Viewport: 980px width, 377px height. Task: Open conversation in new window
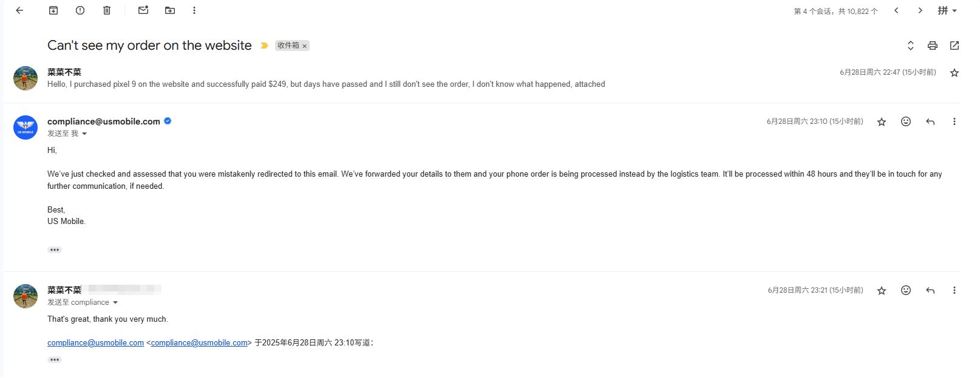pos(954,46)
